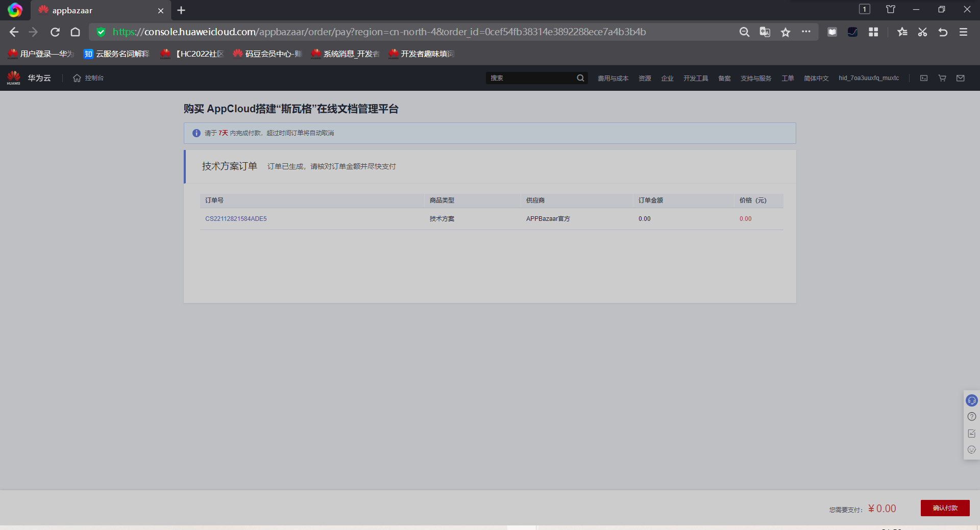Click the 商品类型 value 技术方案
Screen dimensions: 980x530
coord(442,219)
